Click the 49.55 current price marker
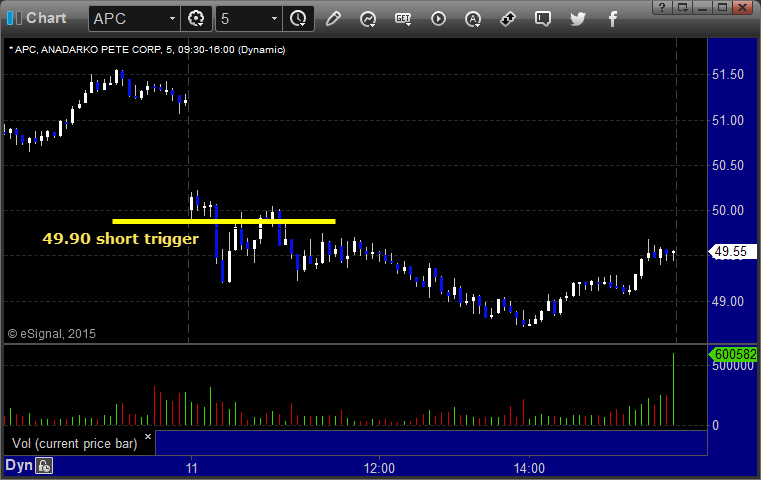Viewport: 761px width, 480px height. coord(733,251)
